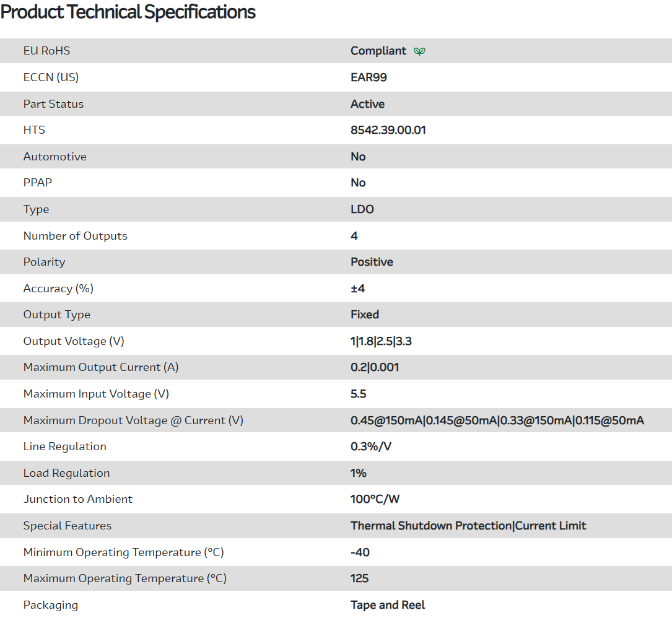Image resolution: width=672 pixels, height=618 pixels.
Task: Click the Part Status label
Action: tap(53, 104)
